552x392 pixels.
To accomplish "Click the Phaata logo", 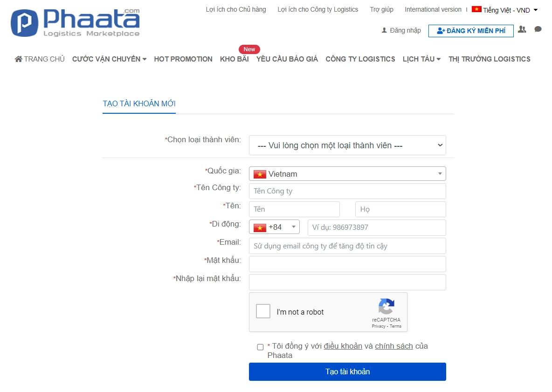I will (75, 22).
